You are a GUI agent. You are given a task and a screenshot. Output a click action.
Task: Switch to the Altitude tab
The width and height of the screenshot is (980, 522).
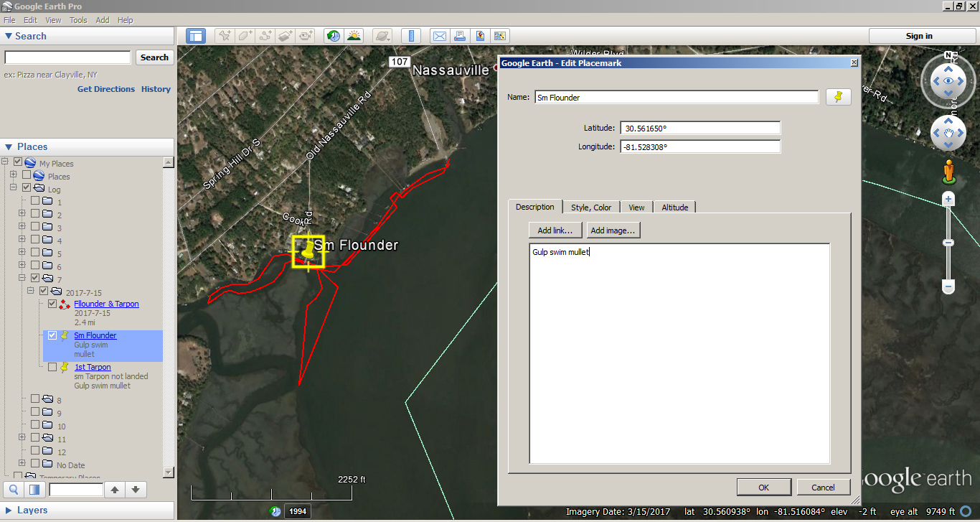point(674,208)
